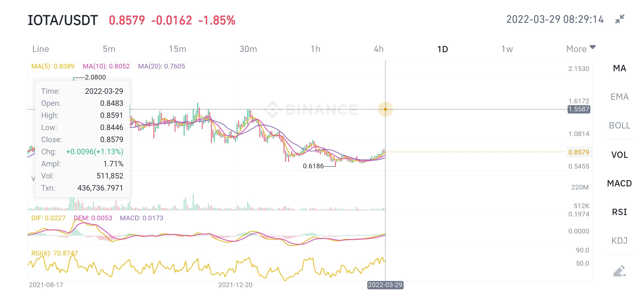Toggle the MA indicator on

(x=620, y=68)
